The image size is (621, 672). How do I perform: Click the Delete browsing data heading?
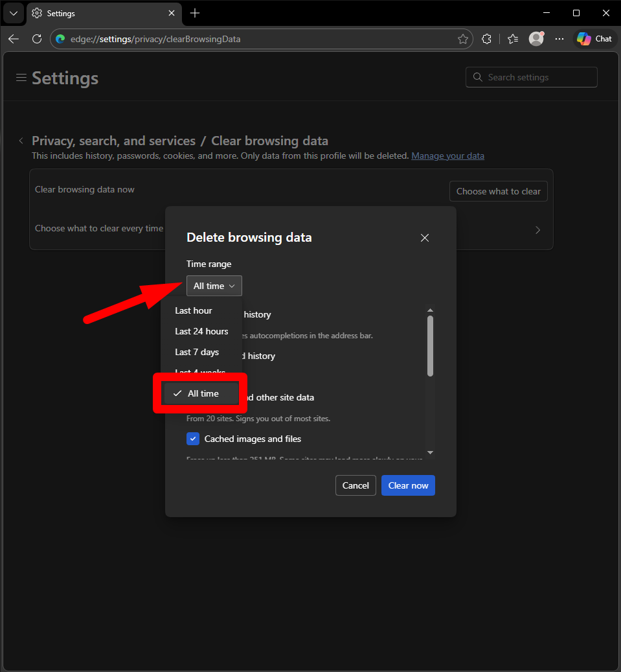click(x=249, y=237)
